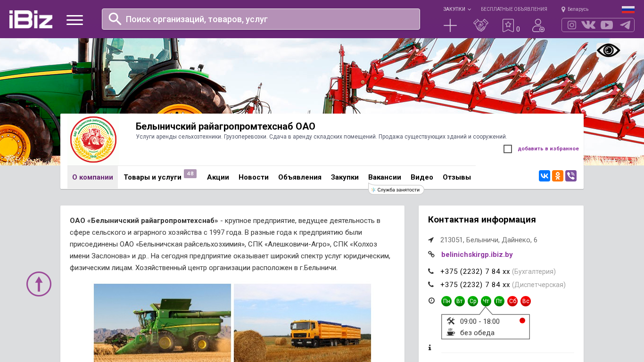Open the Отзывы tab
Viewport: 644px width, 362px height.
457,177
